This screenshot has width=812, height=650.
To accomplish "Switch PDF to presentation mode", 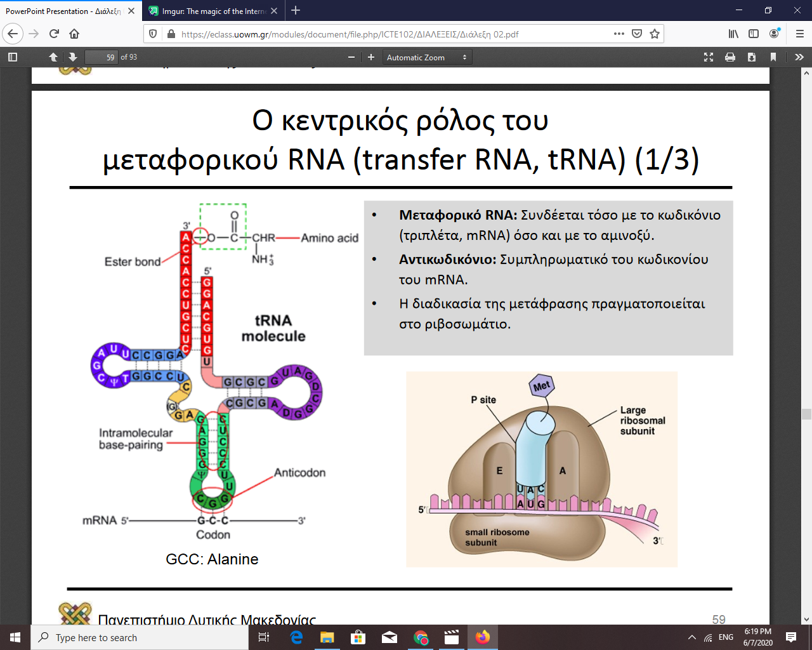I will click(709, 57).
